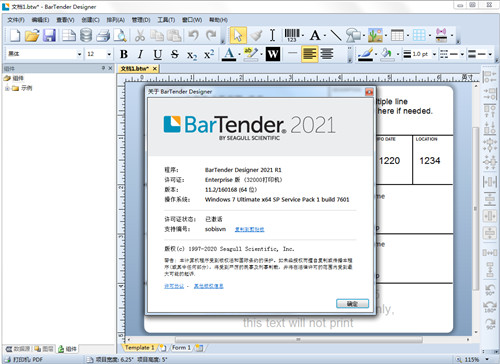The width and height of the screenshot is (500, 364).
Task: Open the 编辑(E) menu
Action: (40, 20)
